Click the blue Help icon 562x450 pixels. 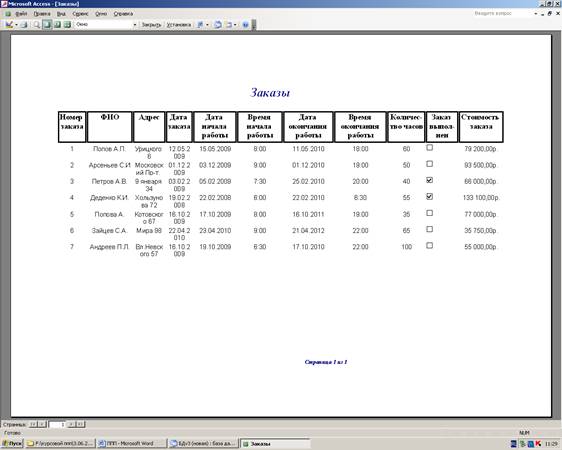point(246,25)
